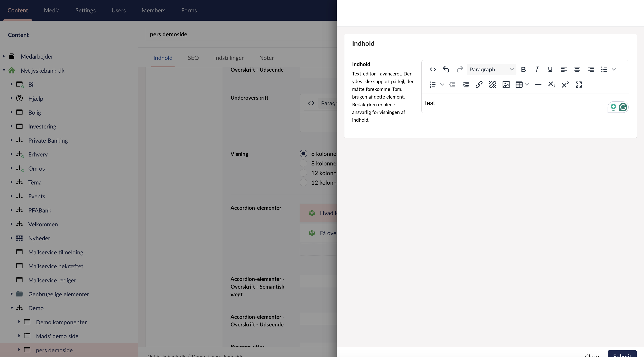Image resolution: width=644 pixels, height=357 pixels.
Task: Click the Grammarly icon in editor
Action: 623,107
